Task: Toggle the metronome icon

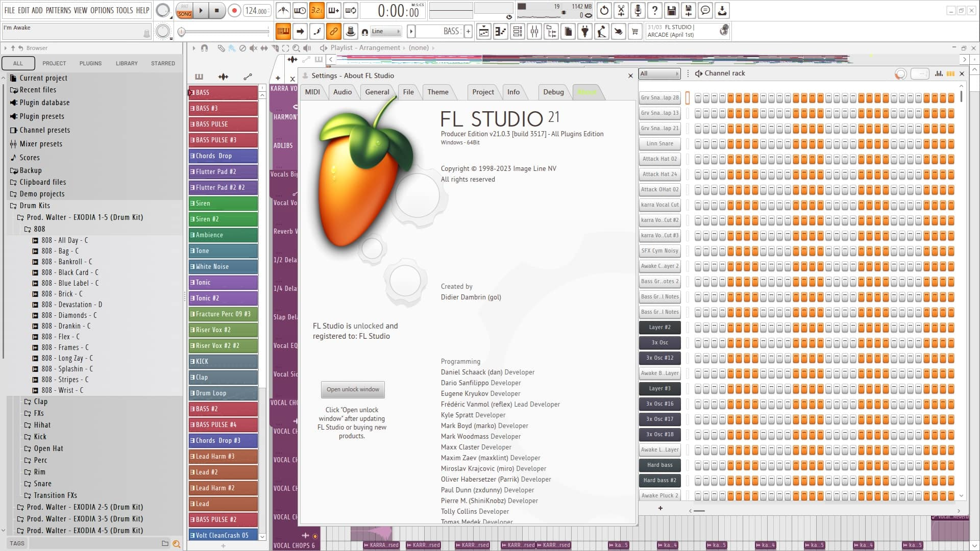Action: click(283, 10)
